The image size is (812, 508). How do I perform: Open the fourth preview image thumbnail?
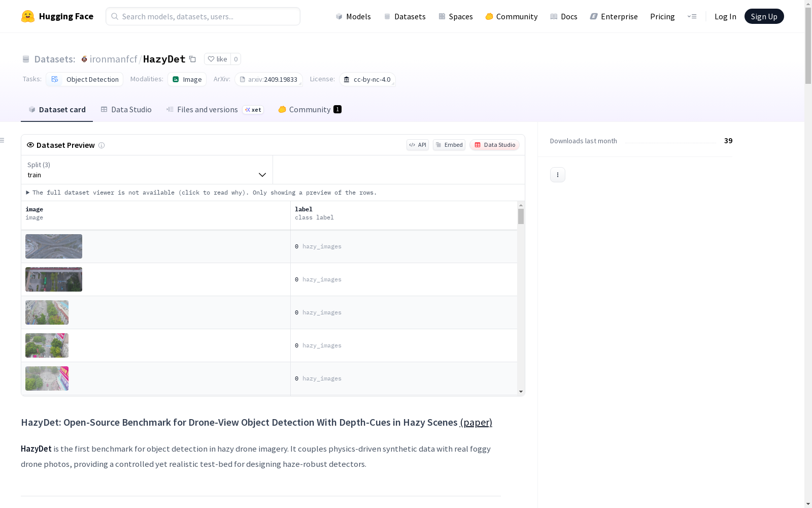(x=47, y=345)
